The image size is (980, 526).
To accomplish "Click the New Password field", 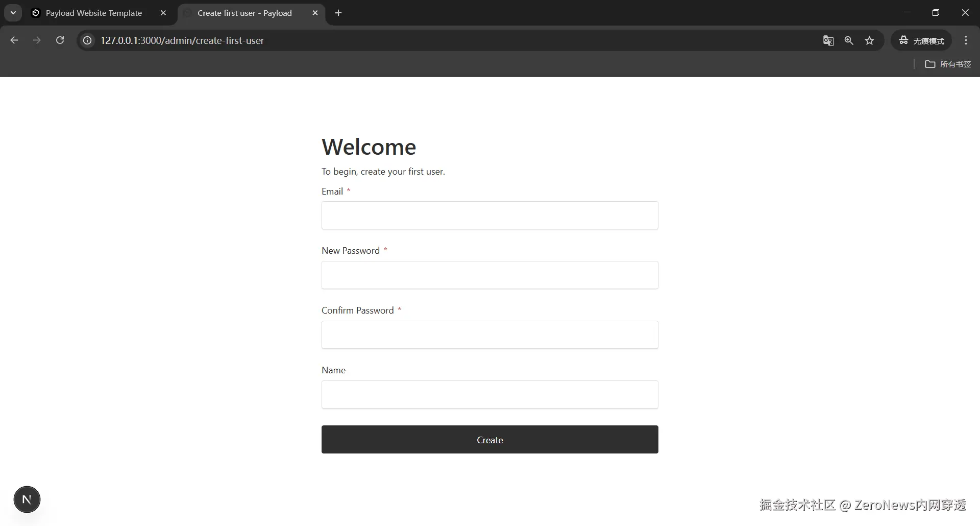I will 489,275.
